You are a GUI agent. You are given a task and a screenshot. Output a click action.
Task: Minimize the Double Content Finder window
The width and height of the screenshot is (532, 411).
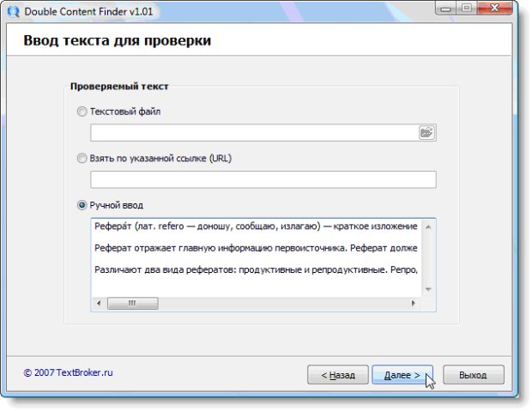tap(446, 8)
